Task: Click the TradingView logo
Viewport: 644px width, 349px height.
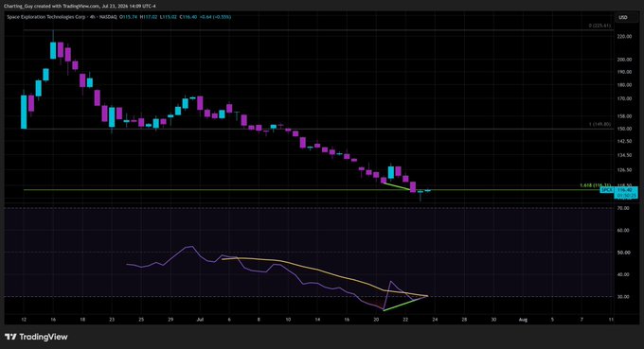Action: tap(36, 337)
